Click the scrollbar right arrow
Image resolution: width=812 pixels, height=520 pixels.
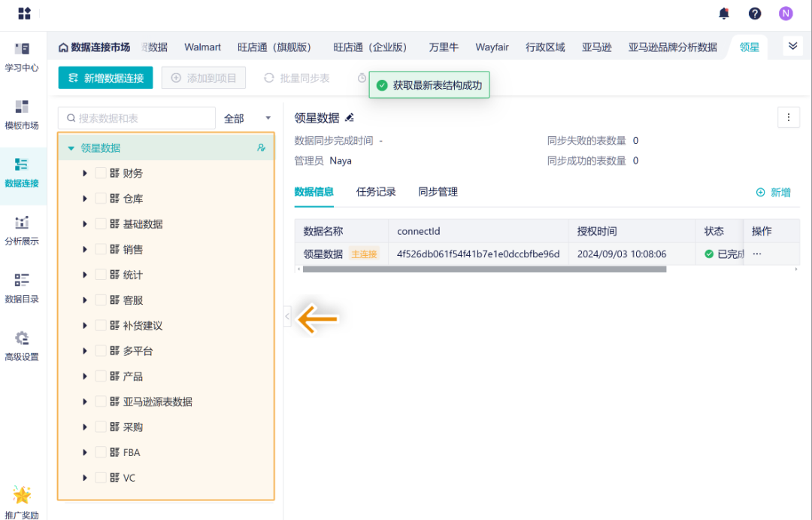pyautogui.click(x=796, y=269)
